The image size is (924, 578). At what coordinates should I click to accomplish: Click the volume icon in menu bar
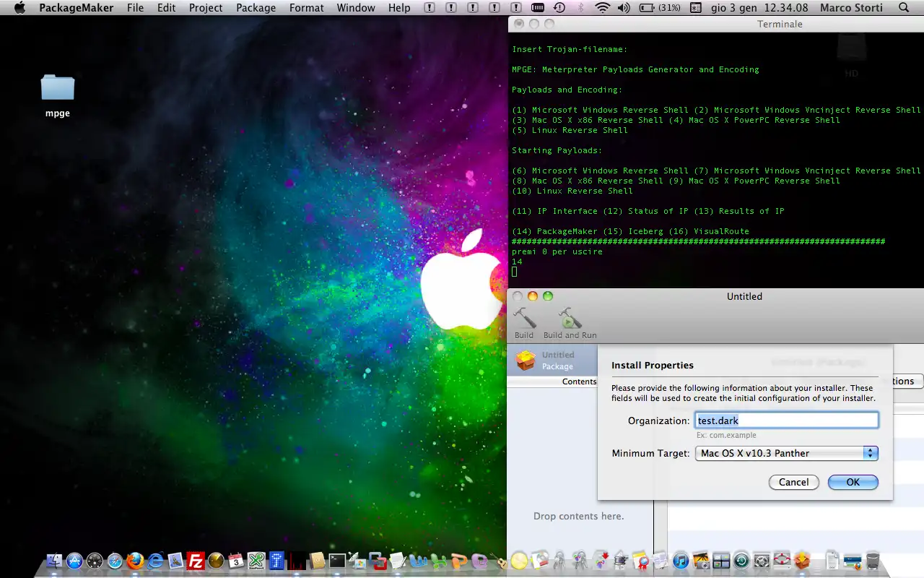coord(623,8)
